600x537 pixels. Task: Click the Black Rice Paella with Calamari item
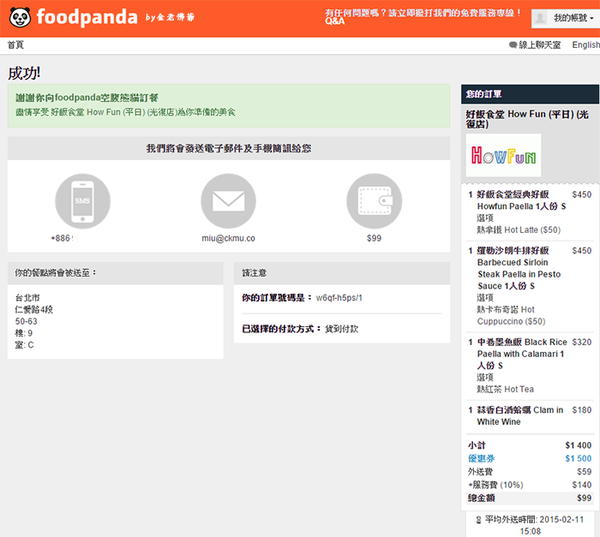click(522, 354)
